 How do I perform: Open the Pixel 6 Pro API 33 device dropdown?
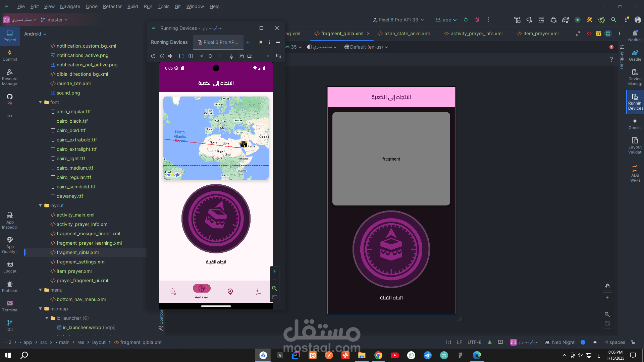point(398,20)
